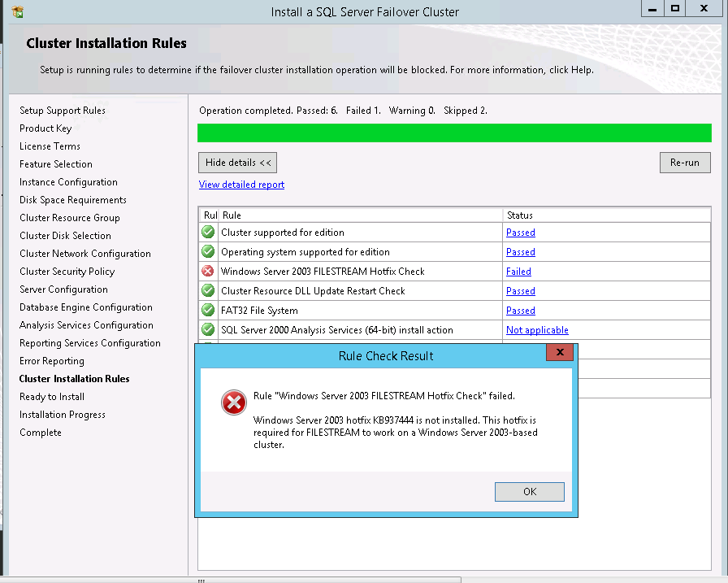Image resolution: width=728 pixels, height=583 pixels.
Task: Click the red failed icon for FILESTREAM Hotfix Check row
Action: [208, 271]
